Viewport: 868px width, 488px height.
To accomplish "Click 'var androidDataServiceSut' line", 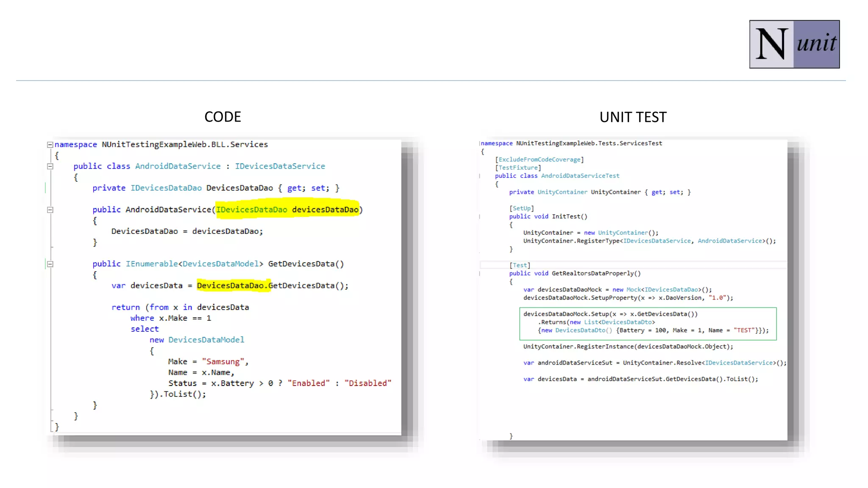I will pos(655,363).
